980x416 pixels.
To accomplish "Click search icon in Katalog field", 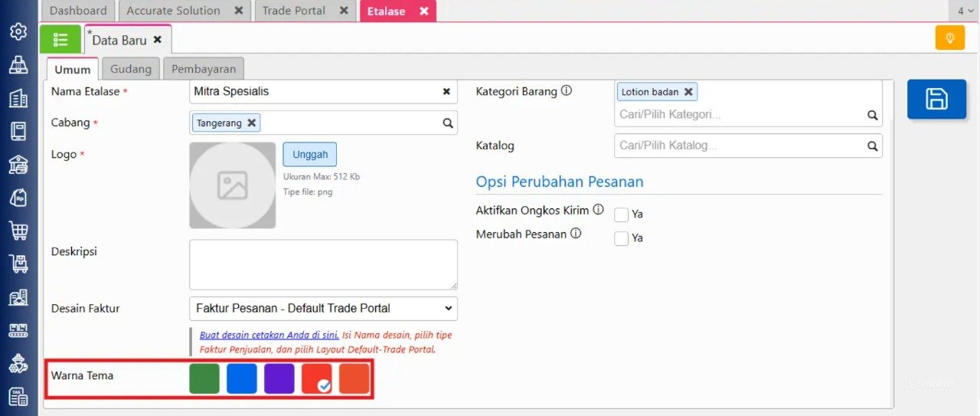I will pos(872,146).
